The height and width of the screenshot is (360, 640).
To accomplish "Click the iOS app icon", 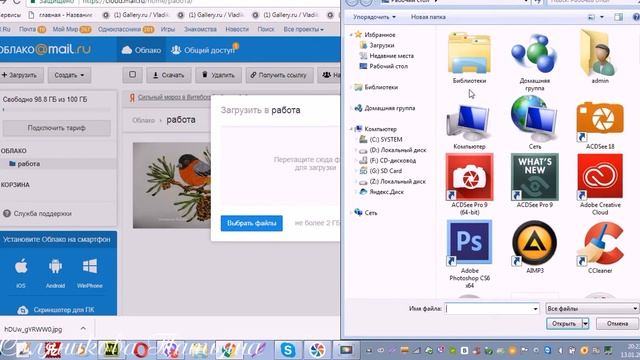I will tap(21, 267).
